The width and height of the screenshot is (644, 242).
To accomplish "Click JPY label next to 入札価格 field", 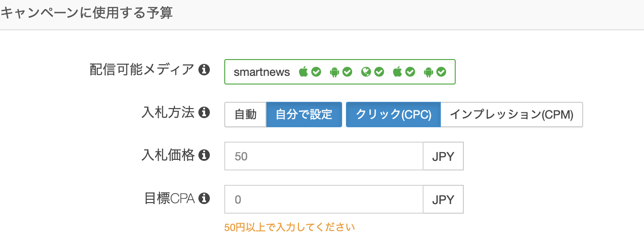I will coord(443,157).
